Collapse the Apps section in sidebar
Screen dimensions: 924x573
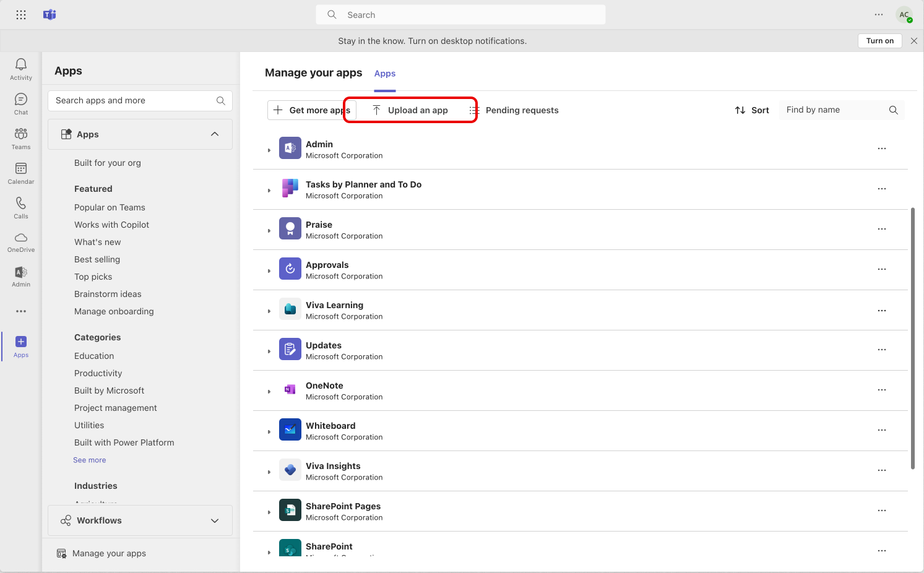pyautogui.click(x=215, y=134)
